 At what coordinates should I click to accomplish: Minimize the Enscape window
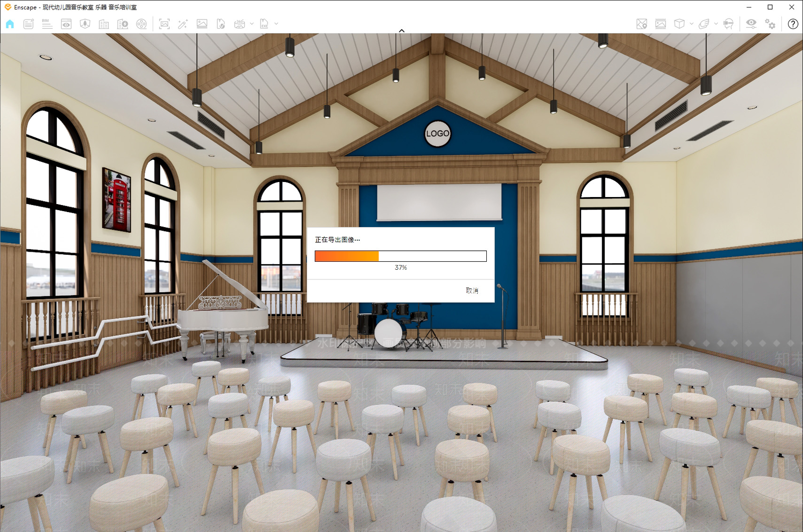point(749,7)
